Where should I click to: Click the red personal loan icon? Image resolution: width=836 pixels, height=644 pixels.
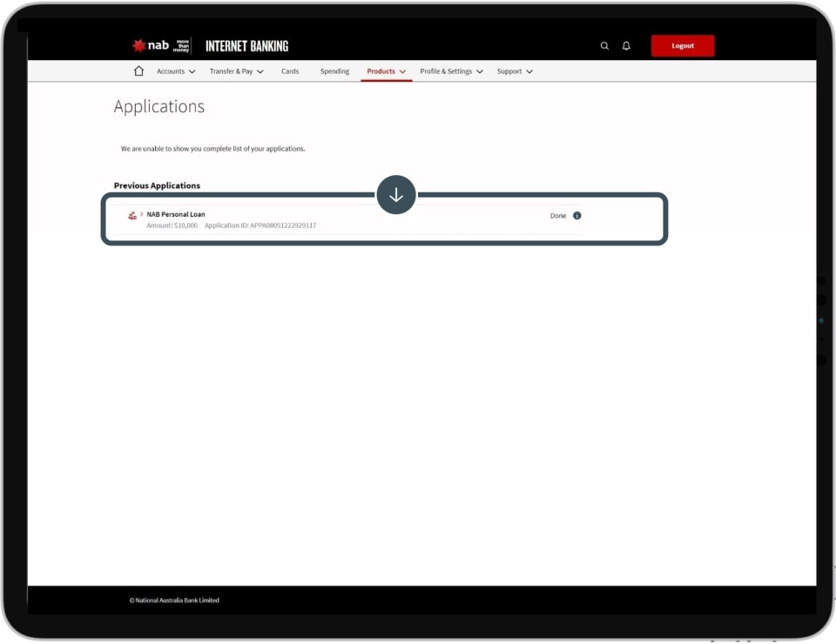132,216
